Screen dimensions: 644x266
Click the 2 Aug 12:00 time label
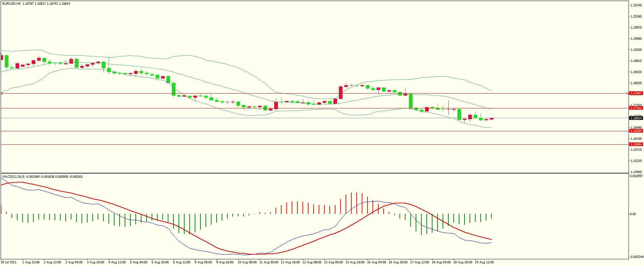point(52,262)
